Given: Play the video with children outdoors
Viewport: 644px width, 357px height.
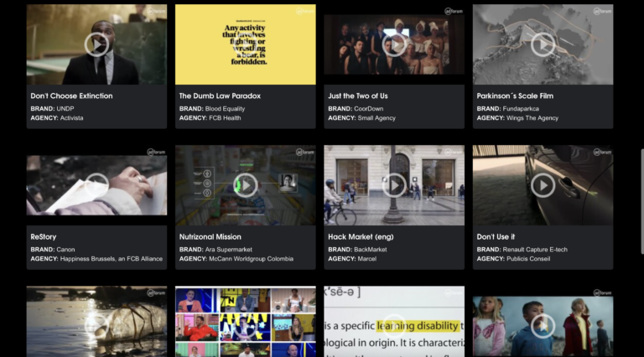Looking at the screenshot, I should pyautogui.click(x=543, y=326).
